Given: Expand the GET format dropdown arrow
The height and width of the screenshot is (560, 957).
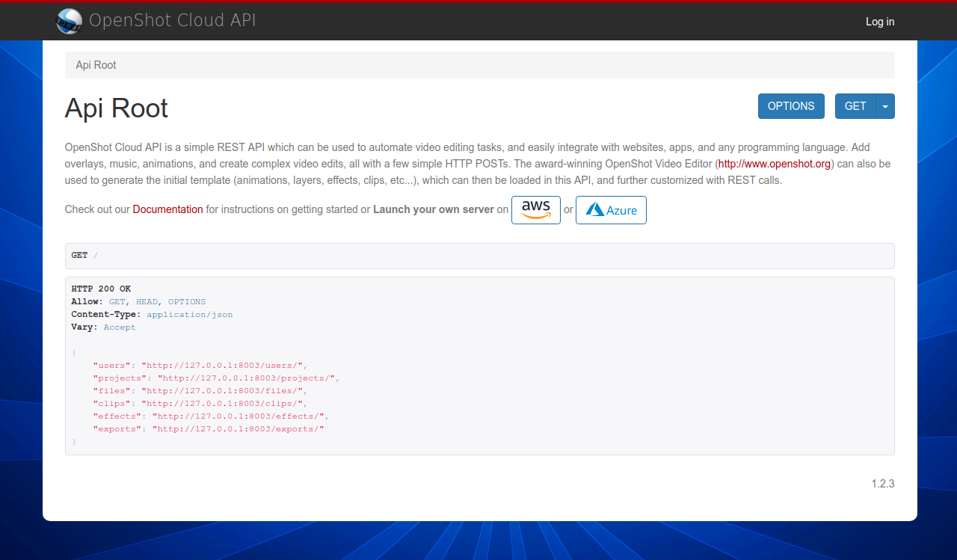Looking at the screenshot, I should pos(885,106).
